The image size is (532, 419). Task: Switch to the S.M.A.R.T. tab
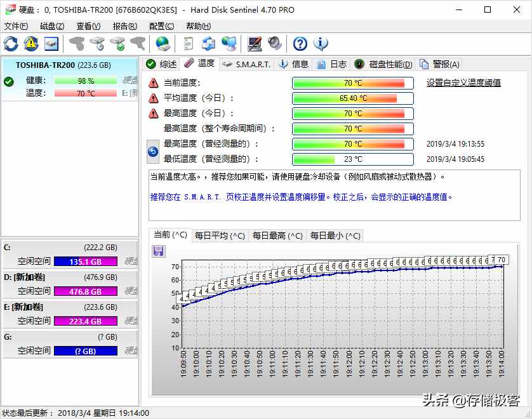tap(247, 64)
